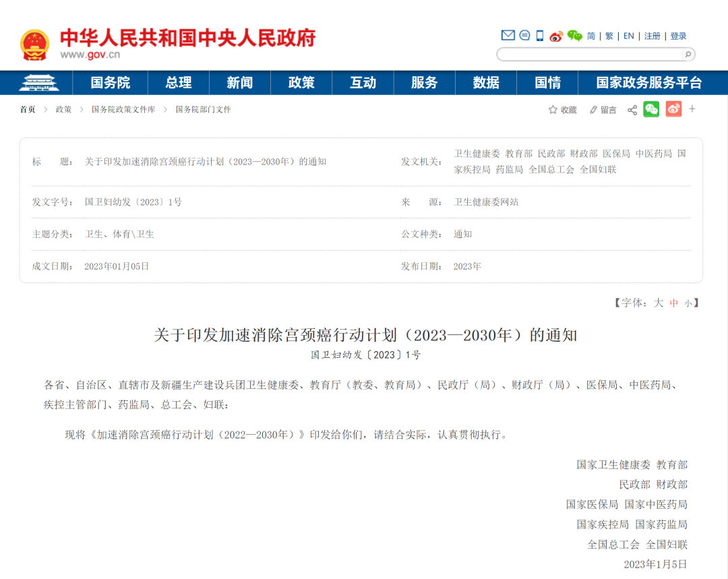Open the 国务院 navigation menu

point(111,82)
